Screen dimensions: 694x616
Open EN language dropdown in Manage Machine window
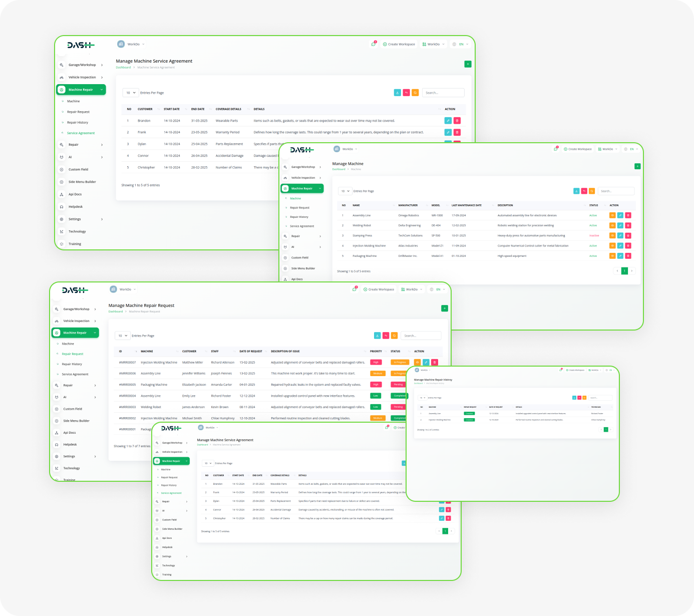click(x=631, y=149)
